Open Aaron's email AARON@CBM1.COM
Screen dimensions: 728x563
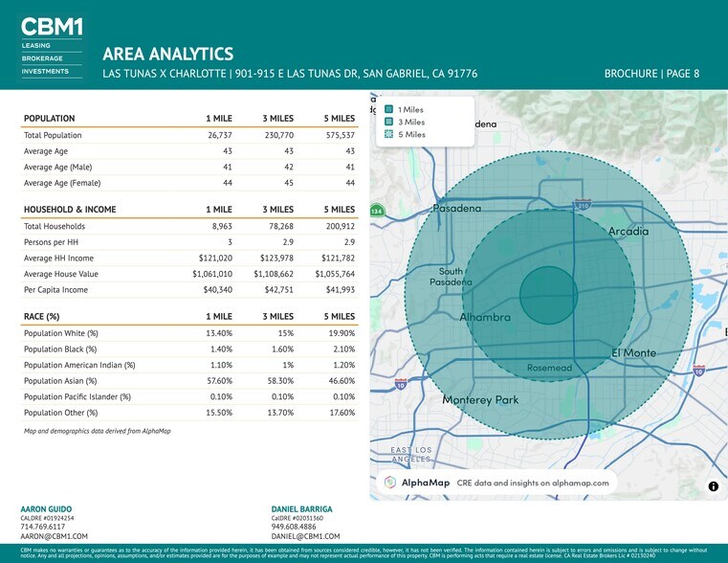[x=54, y=537]
